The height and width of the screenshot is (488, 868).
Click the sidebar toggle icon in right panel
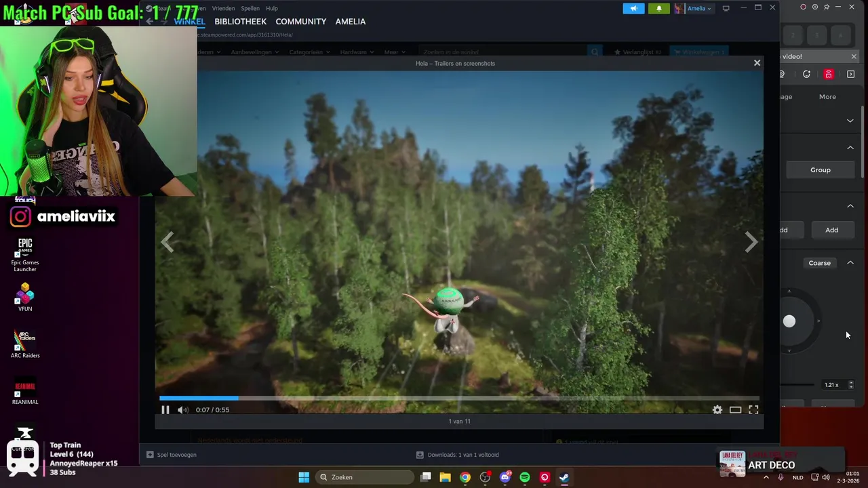tap(851, 74)
